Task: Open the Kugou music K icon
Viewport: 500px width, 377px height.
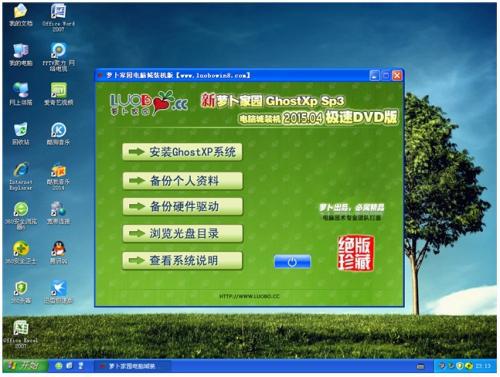Action: pos(59,133)
